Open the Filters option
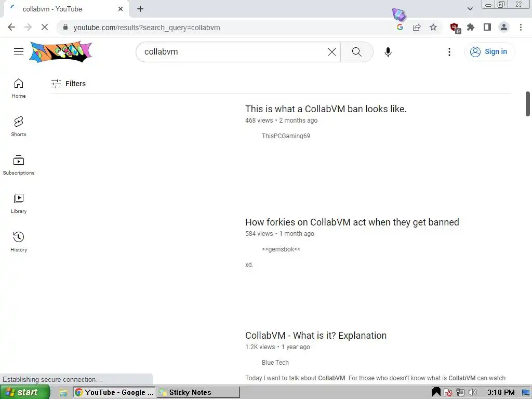 tap(69, 84)
